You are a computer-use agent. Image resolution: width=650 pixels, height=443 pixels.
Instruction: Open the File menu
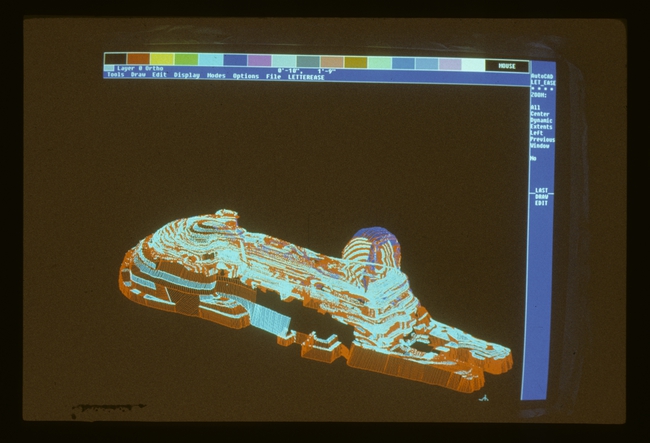(x=273, y=76)
